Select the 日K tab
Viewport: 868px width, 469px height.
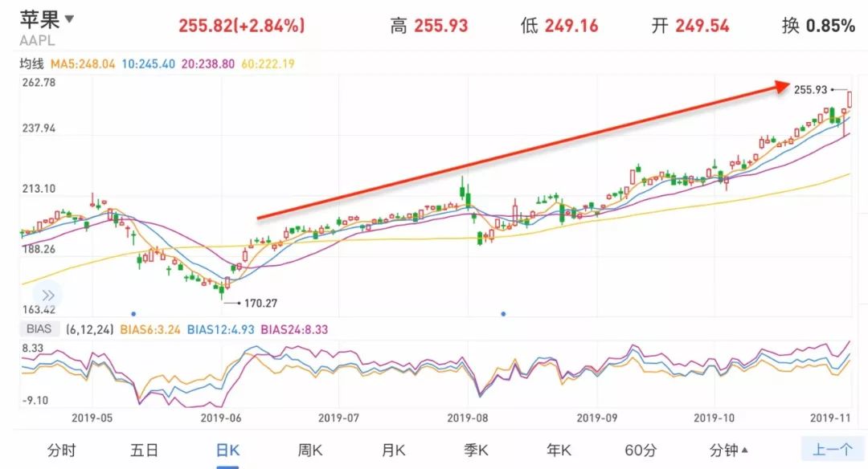(227, 451)
